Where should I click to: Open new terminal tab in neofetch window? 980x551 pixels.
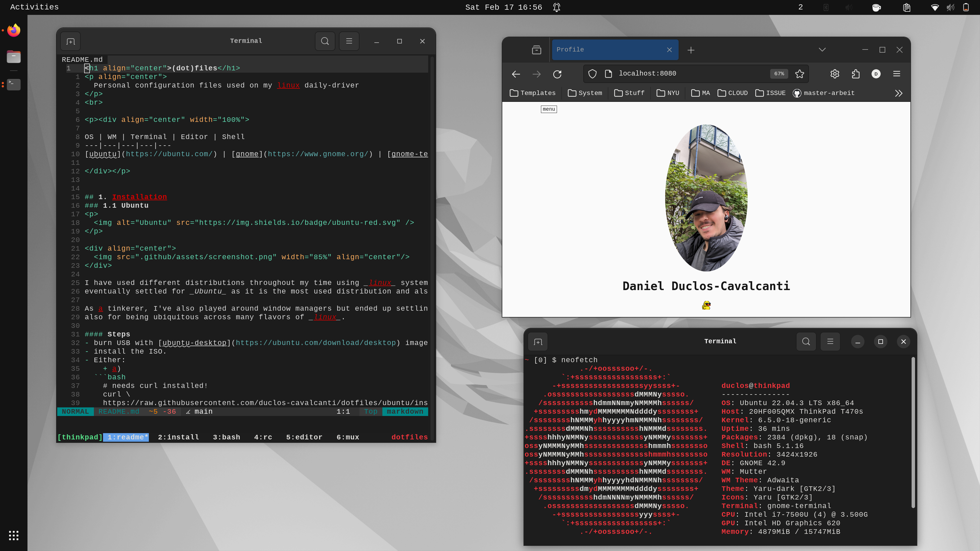pyautogui.click(x=538, y=342)
